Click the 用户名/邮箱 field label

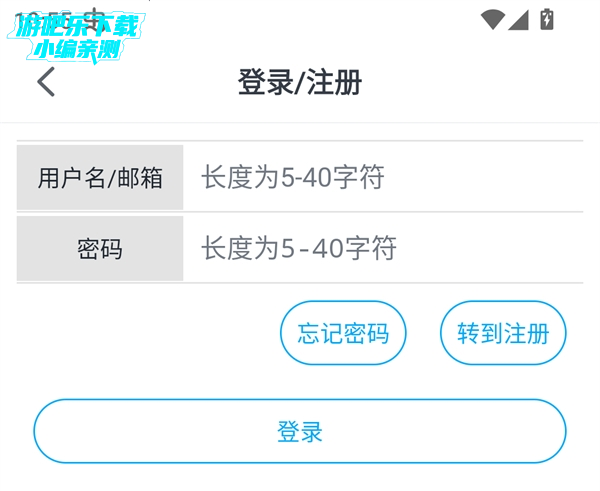[100, 178]
